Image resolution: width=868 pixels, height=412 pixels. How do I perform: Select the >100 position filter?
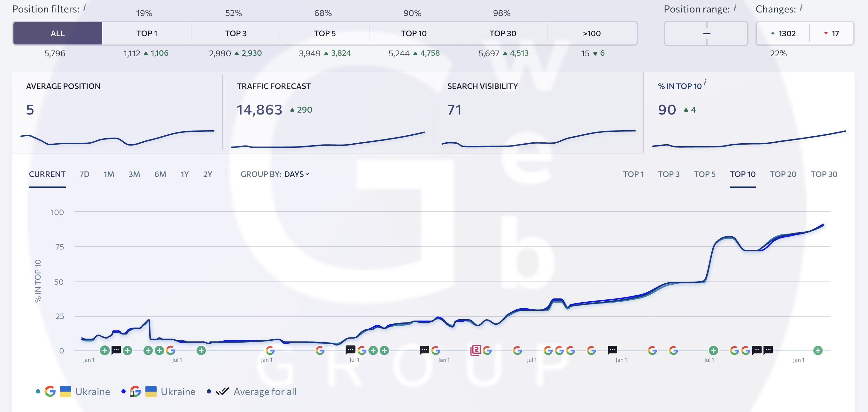tap(591, 33)
